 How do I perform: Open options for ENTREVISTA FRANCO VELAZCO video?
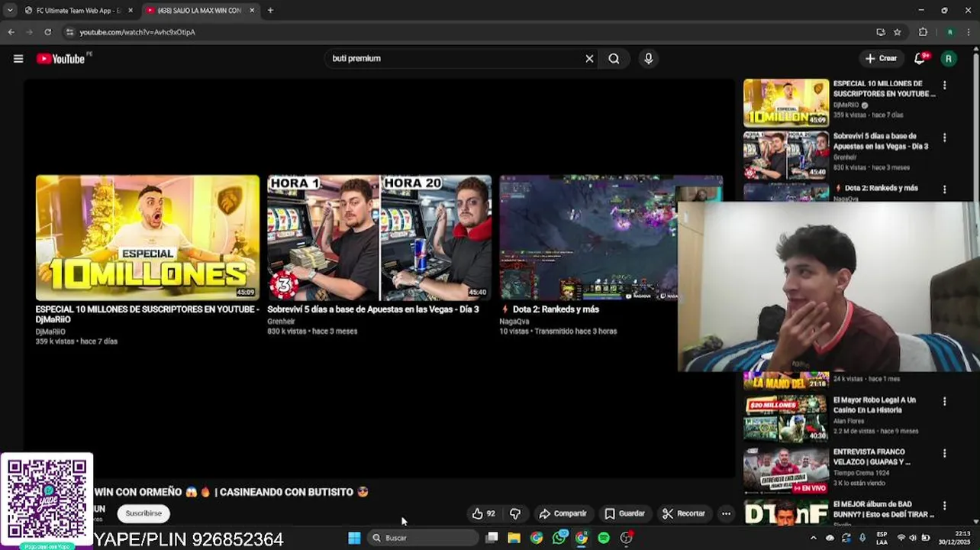(x=944, y=454)
